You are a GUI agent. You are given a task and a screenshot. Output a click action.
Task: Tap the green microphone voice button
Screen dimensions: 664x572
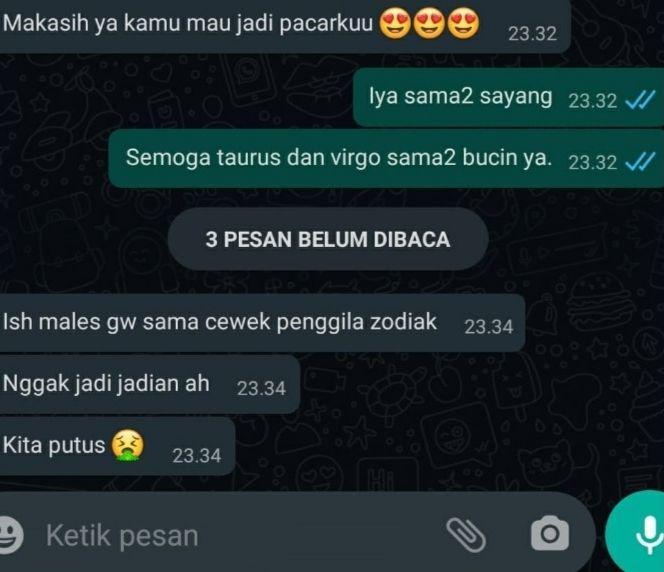click(635, 534)
